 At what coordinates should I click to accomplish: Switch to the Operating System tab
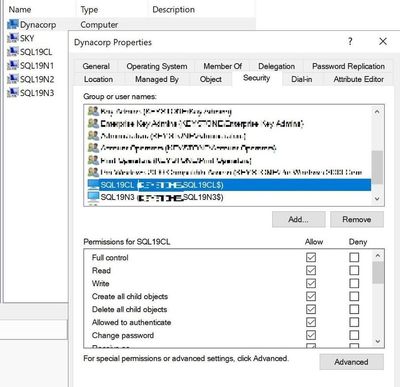pos(157,66)
